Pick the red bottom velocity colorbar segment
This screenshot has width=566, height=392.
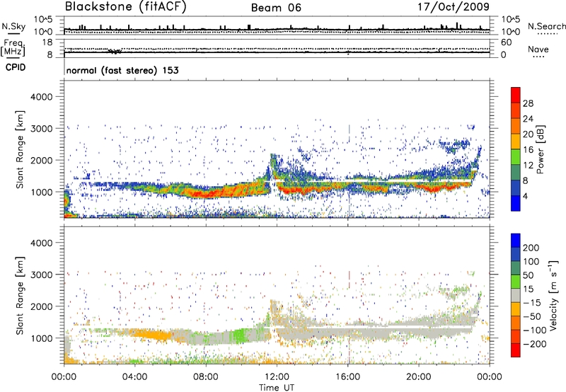[516, 350]
